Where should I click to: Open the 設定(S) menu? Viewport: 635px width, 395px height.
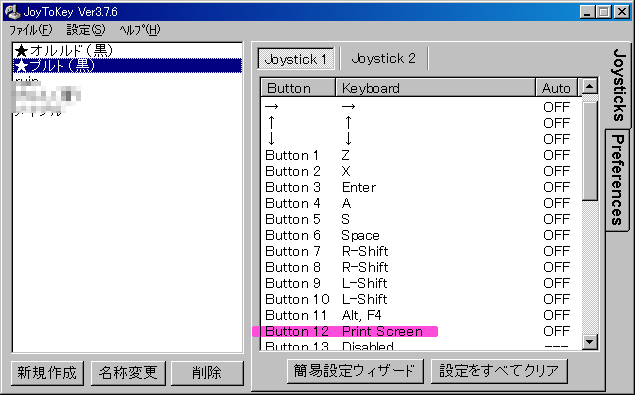click(x=85, y=30)
